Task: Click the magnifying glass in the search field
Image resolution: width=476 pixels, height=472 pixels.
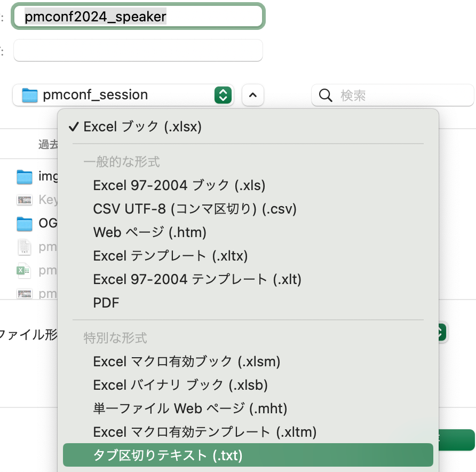Action: [x=326, y=95]
